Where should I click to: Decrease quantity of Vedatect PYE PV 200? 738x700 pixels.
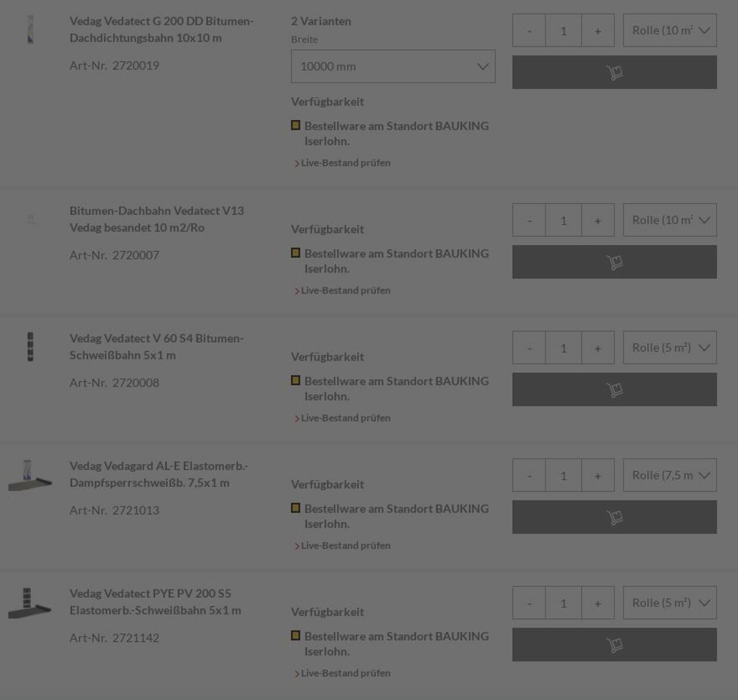529,603
